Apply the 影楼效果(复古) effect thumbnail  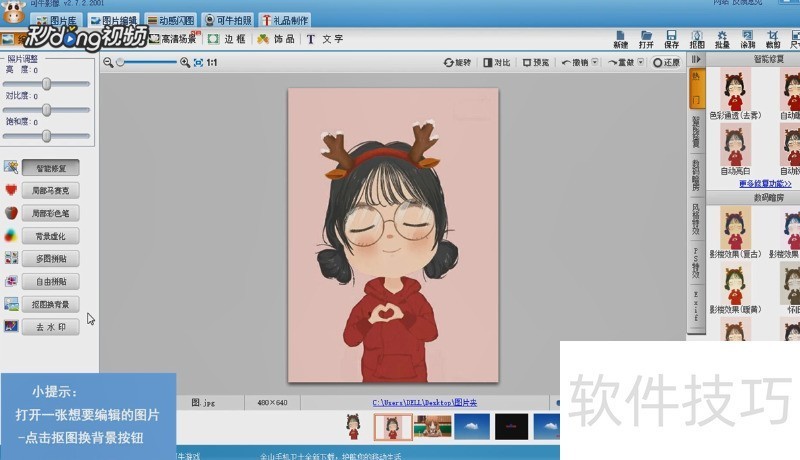click(x=735, y=228)
